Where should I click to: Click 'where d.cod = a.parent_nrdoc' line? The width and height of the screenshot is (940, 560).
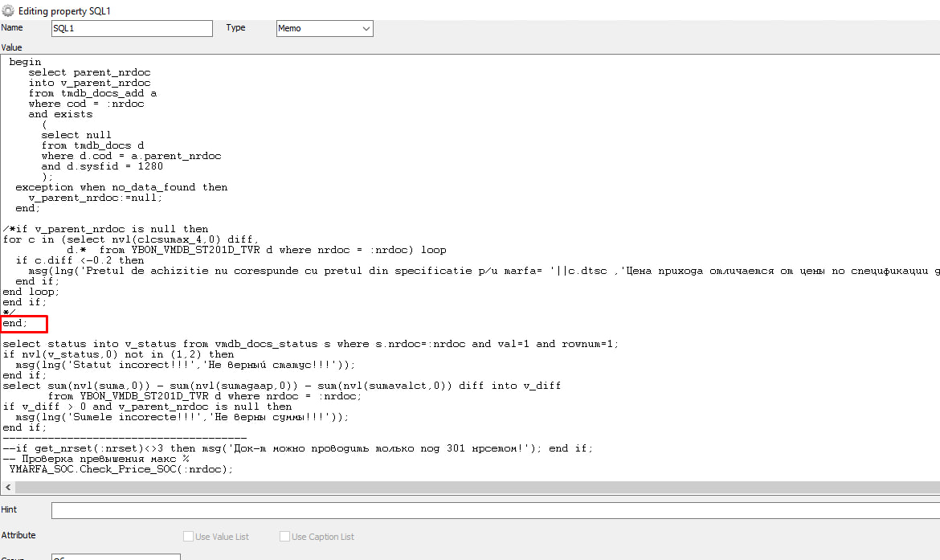point(131,156)
